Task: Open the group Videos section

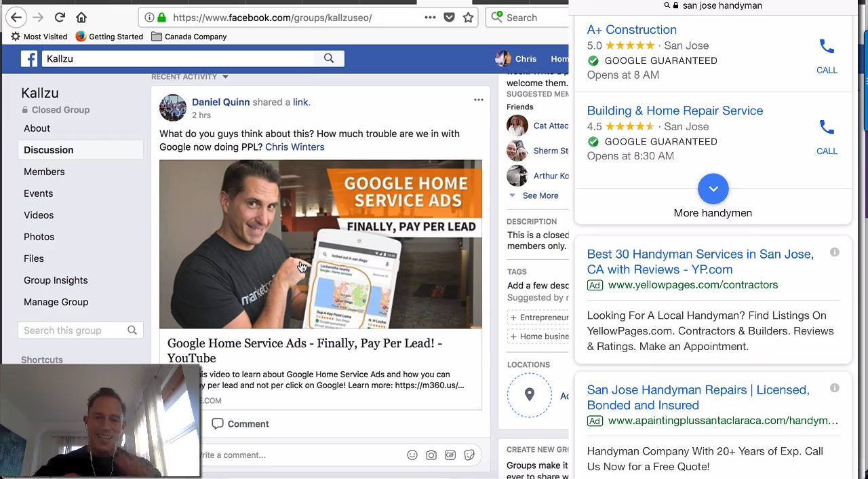Action: point(39,215)
